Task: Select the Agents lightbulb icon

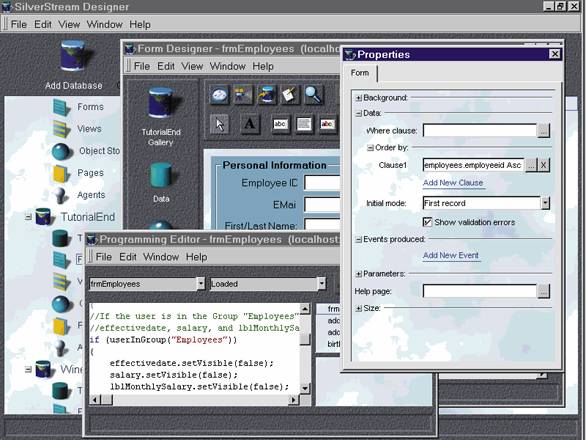Action: click(x=61, y=195)
